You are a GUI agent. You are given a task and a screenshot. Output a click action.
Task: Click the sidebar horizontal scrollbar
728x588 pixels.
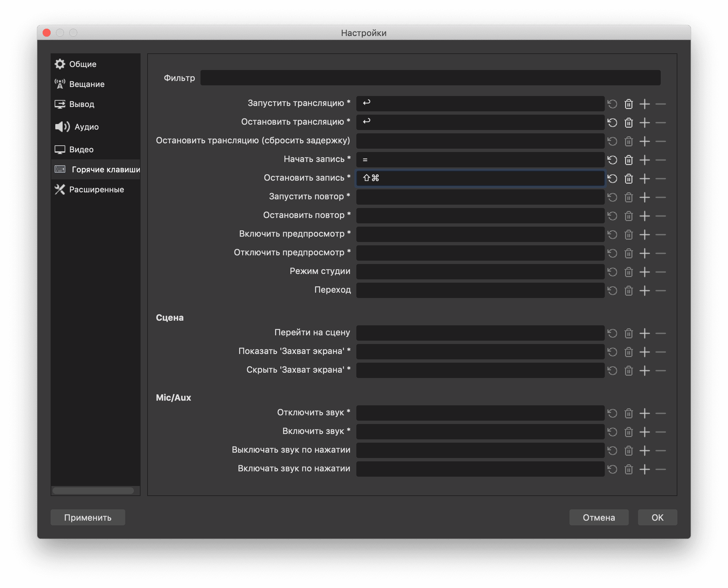(x=93, y=491)
